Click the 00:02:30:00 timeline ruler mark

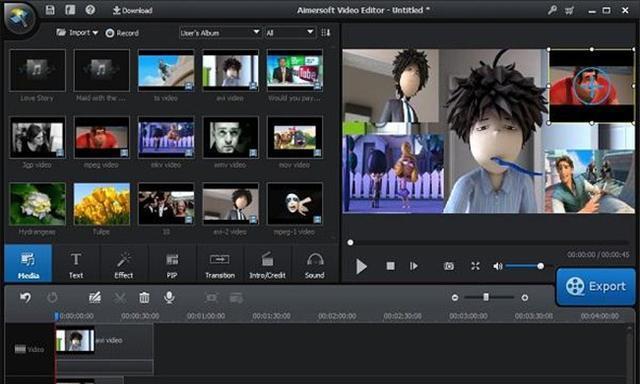point(402,316)
